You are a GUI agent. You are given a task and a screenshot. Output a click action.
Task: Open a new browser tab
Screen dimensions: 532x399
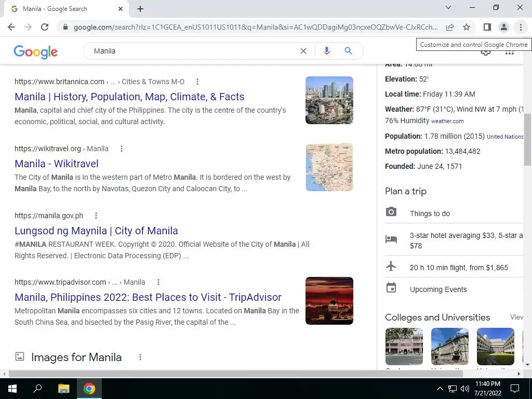tap(140, 9)
